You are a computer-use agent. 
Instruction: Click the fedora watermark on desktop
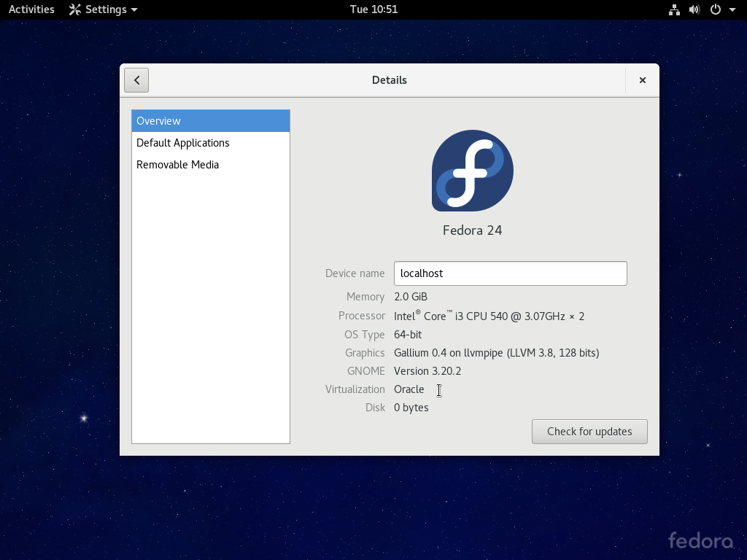pos(700,540)
